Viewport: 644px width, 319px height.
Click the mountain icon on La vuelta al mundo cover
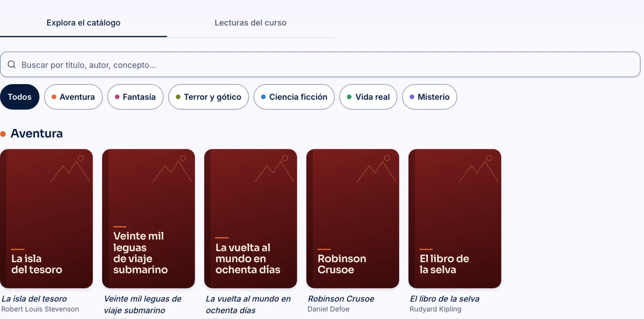pyautogui.click(x=275, y=169)
